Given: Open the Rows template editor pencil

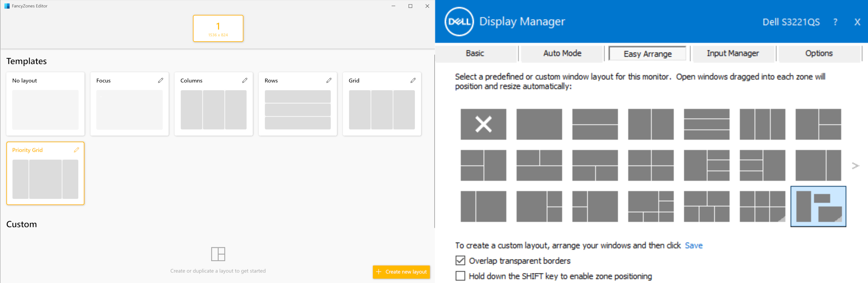Looking at the screenshot, I should point(329,80).
